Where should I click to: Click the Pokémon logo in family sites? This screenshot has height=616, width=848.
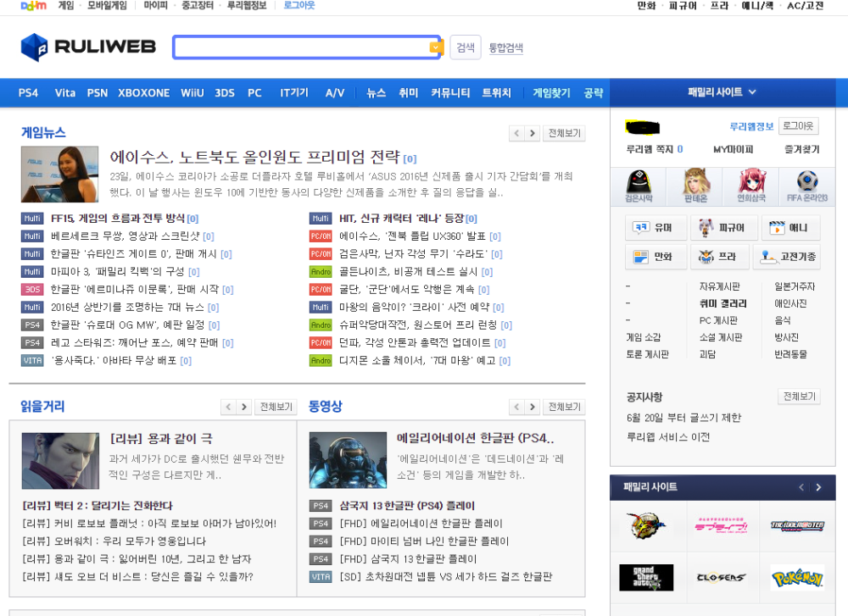pos(796,577)
